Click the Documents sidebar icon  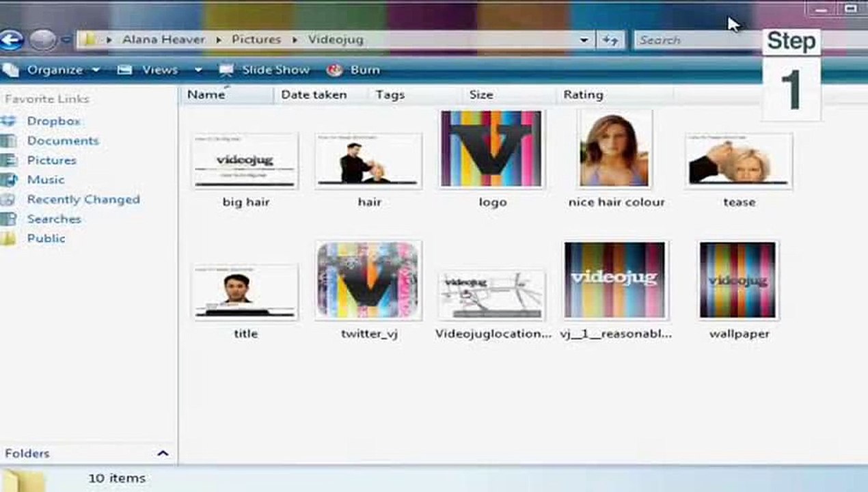(8, 141)
